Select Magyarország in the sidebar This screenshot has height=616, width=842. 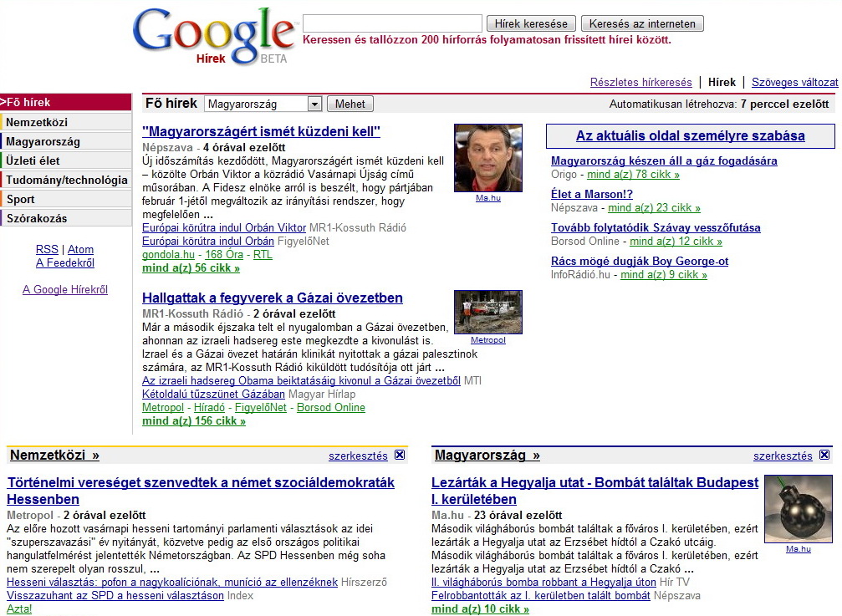65,141
